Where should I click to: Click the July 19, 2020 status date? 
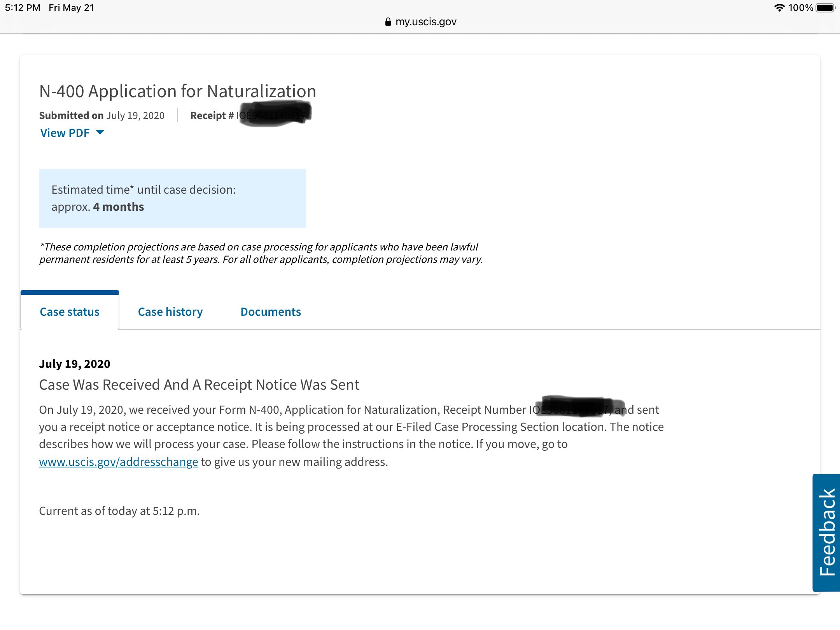tap(74, 364)
